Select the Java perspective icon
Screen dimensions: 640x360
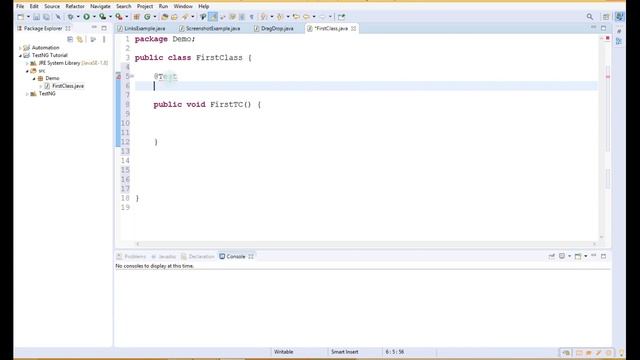620,17
